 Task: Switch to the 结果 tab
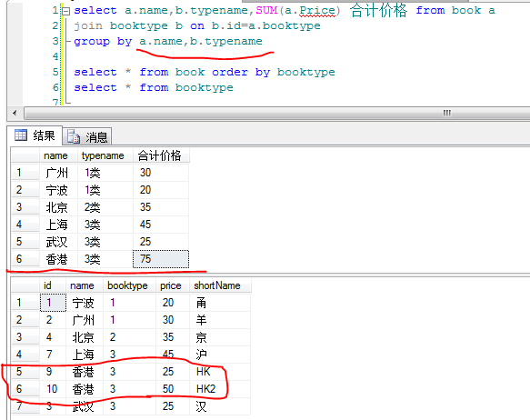coord(35,135)
